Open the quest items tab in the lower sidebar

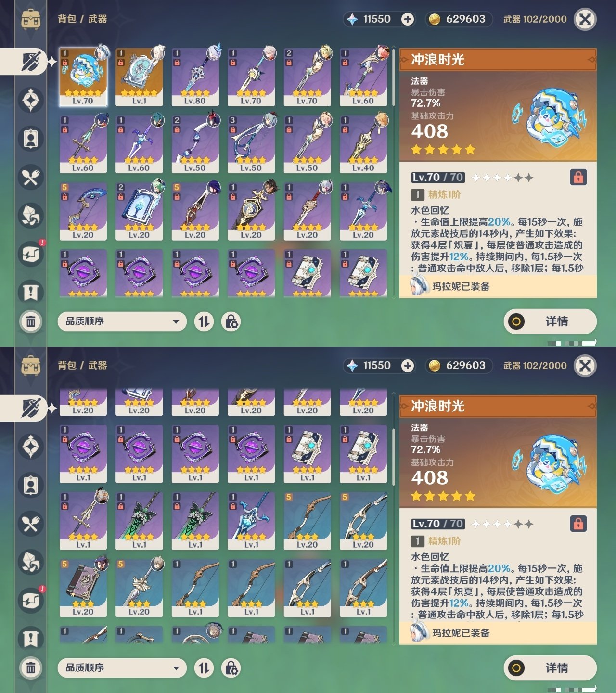[31, 639]
